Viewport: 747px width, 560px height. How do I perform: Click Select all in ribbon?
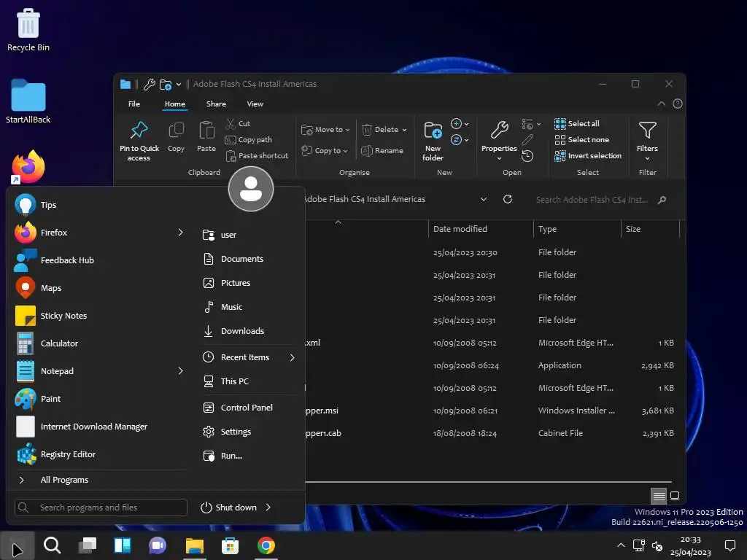pyautogui.click(x=577, y=123)
